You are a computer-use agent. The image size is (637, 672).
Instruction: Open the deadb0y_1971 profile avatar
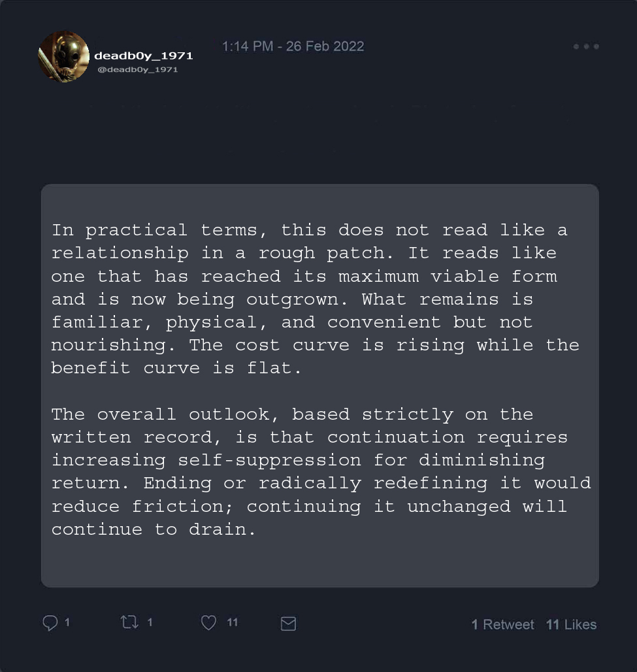pos(63,57)
